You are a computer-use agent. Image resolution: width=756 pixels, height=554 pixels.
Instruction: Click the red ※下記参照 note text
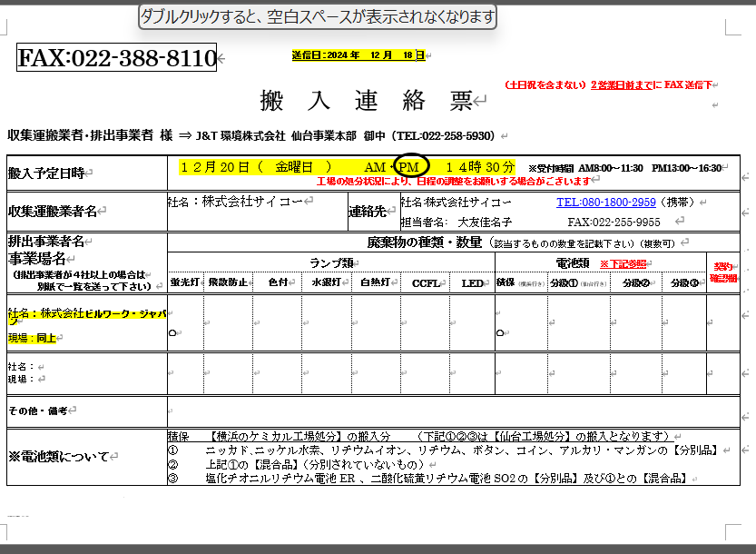tap(623, 263)
